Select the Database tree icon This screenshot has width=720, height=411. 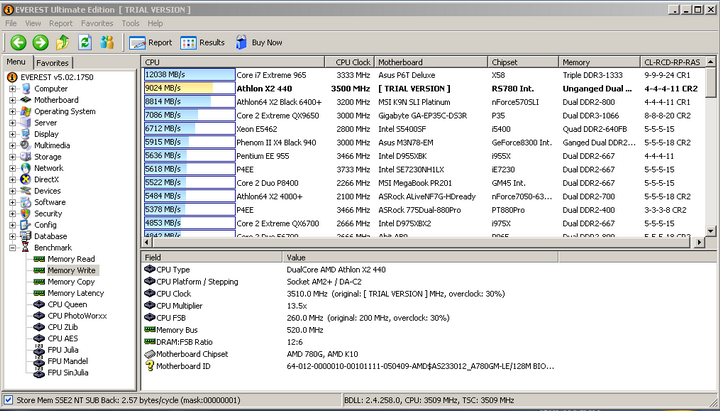(26, 236)
